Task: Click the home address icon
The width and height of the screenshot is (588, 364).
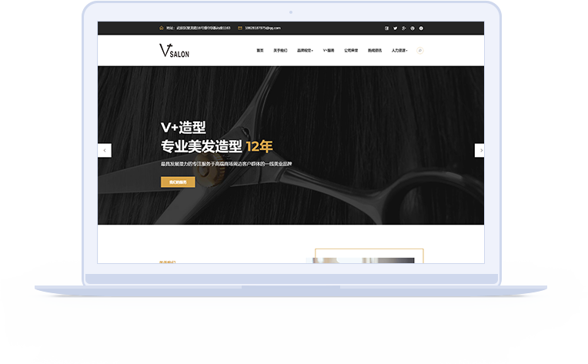Action: point(162,28)
